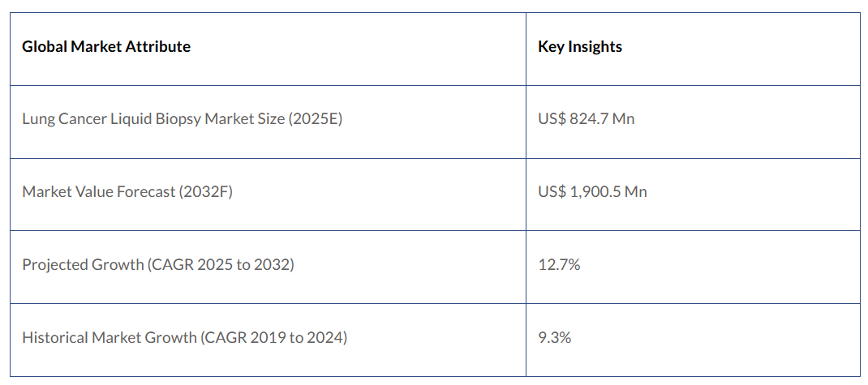Click the US$ 1,900.5 Mn value
The height and width of the screenshot is (385, 868).
(592, 192)
